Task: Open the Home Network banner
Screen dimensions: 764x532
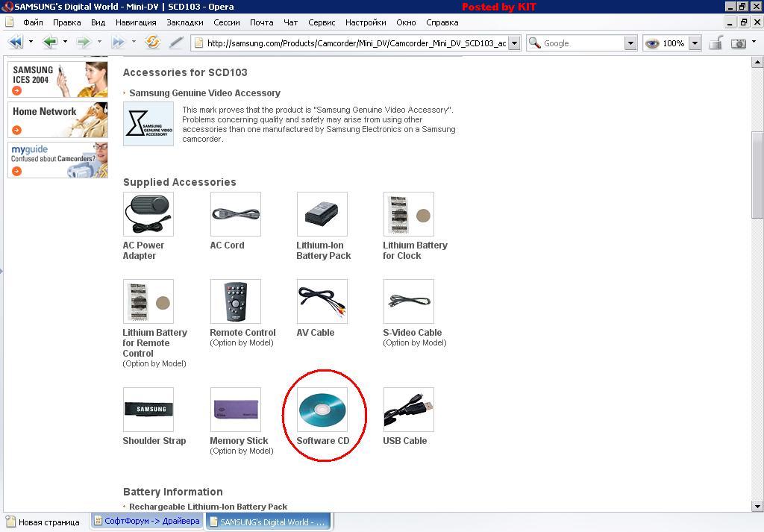Action: tap(57, 119)
